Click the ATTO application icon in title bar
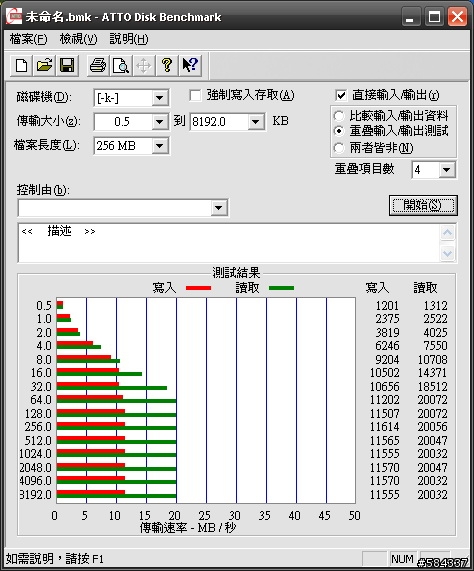The width and height of the screenshot is (474, 571). [x=14, y=17]
